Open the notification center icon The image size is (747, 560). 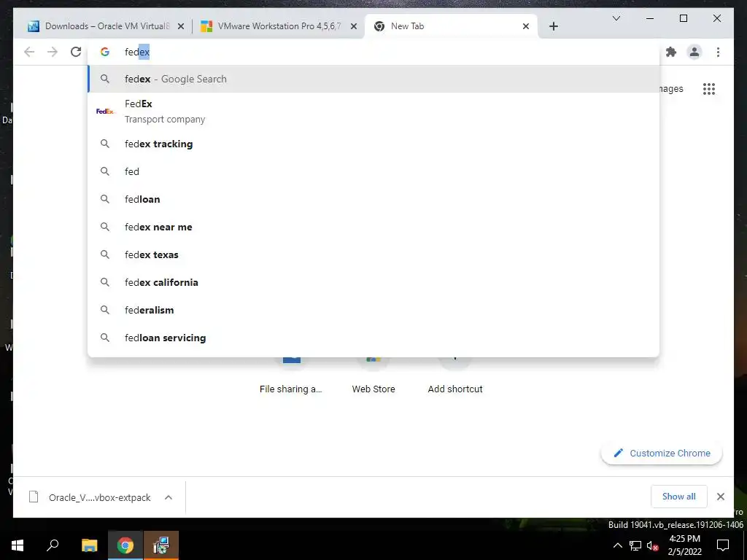point(723,545)
